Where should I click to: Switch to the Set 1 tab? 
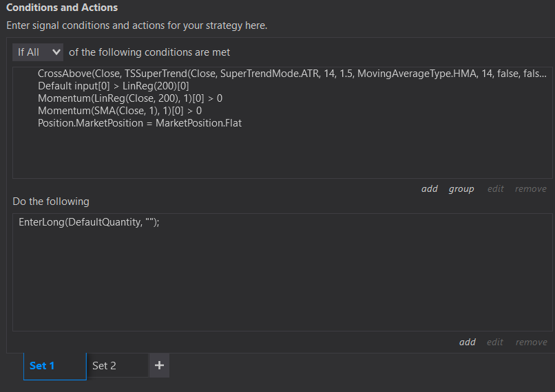click(x=42, y=366)
